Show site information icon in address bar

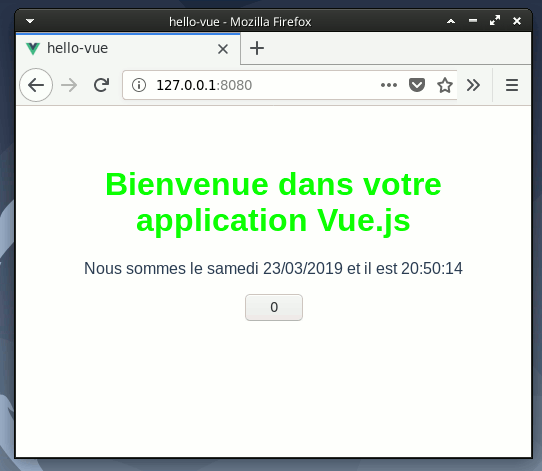tap(139, 85)
